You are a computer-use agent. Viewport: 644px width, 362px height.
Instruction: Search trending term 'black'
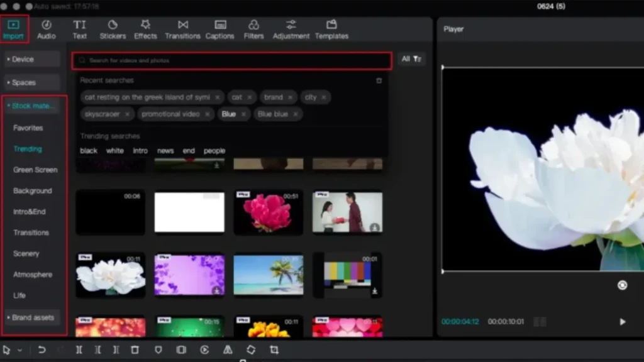pos(88,151)
